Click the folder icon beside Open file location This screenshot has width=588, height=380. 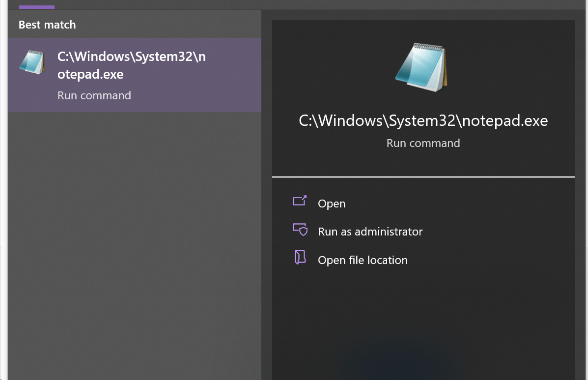pyautogui.click(x=300, y=257)
